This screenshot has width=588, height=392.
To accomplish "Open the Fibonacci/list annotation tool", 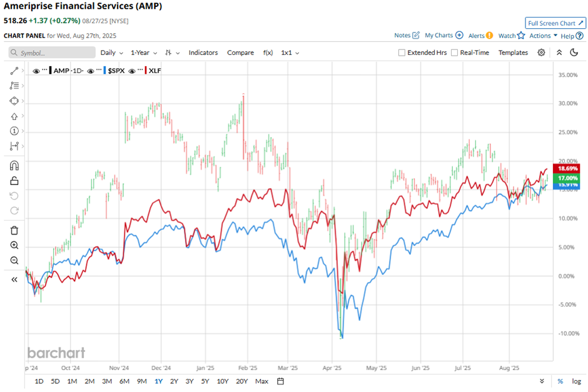I will coord(14,86).
